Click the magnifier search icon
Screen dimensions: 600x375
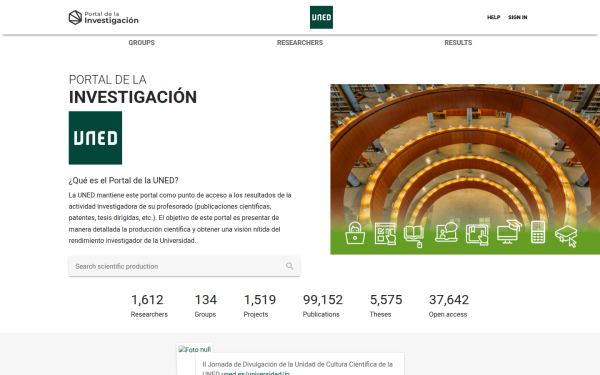point(290,266)
